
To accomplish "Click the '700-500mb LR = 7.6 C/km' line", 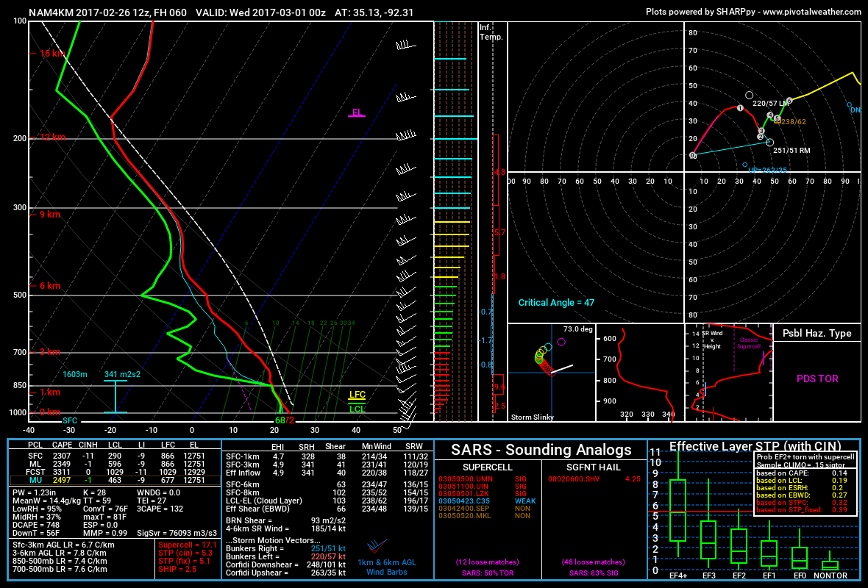I will (x=60, y=569).
